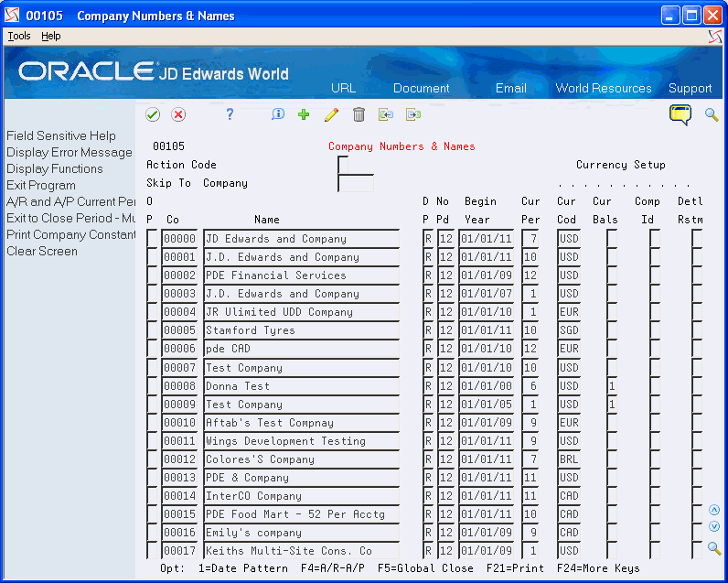Click No Pd field for pde CAD
Screen dimensions: 728x583
point(445,349)
